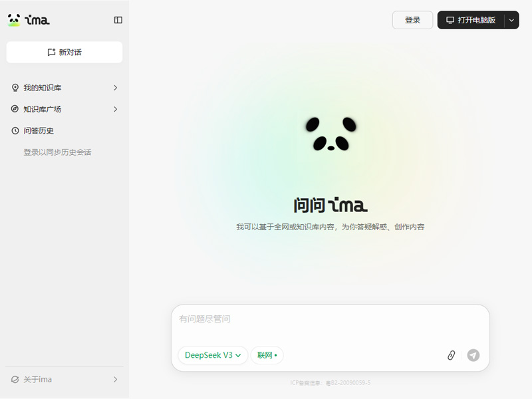Click the 登录 button
This screenshot has width=532, height=399.
[412, 20]
